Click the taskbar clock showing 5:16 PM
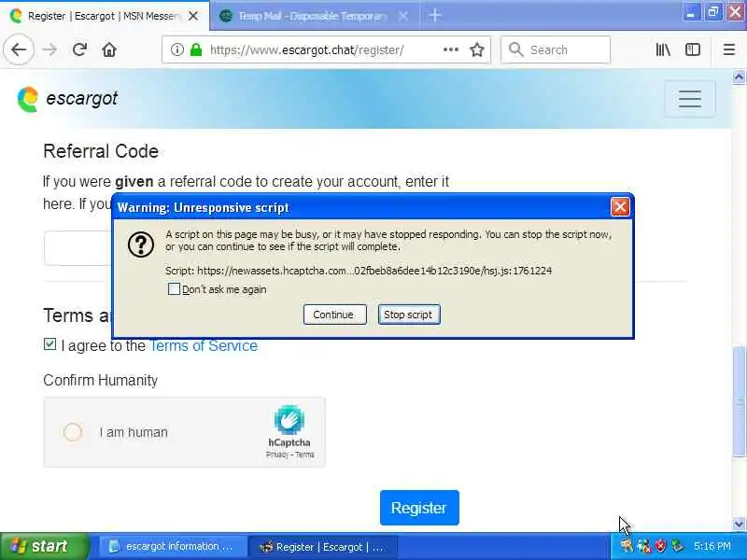 [712, 546]
